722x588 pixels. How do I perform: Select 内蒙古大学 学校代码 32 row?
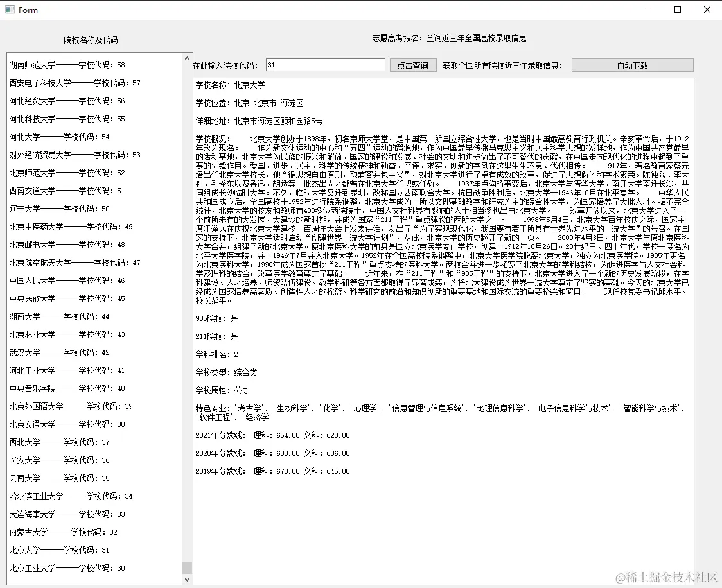tap(64, 532)
